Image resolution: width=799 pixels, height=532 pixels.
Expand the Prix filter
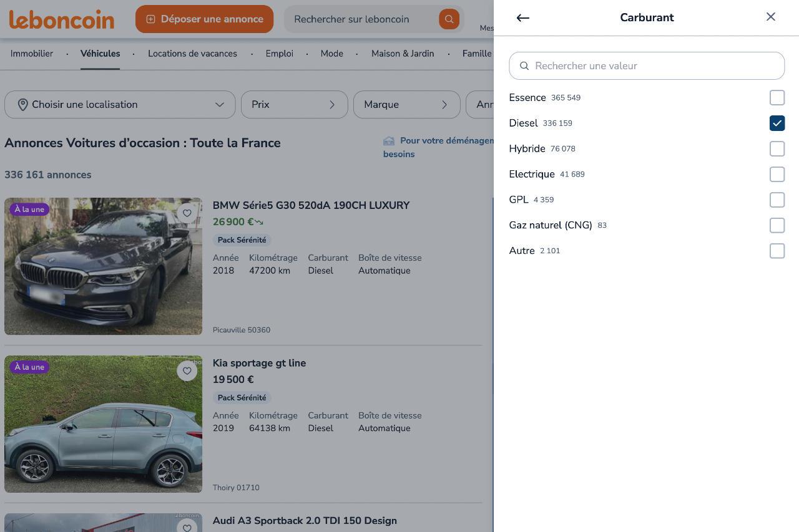tap(294, 105)
